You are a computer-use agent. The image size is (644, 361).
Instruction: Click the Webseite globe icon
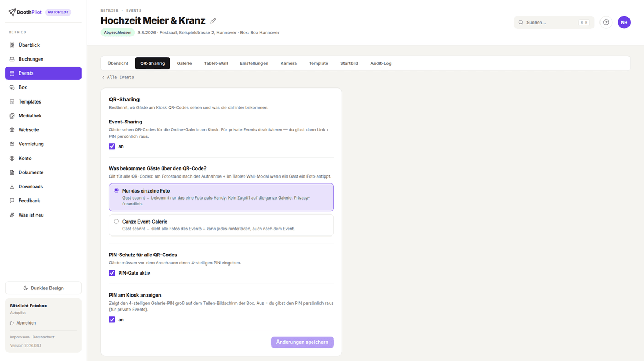tap(12, 130)
